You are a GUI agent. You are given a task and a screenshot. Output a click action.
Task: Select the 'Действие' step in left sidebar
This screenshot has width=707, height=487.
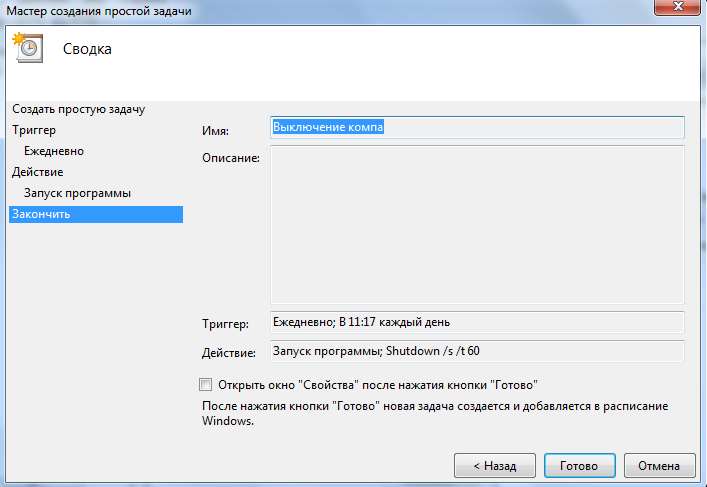click(38, 172)
